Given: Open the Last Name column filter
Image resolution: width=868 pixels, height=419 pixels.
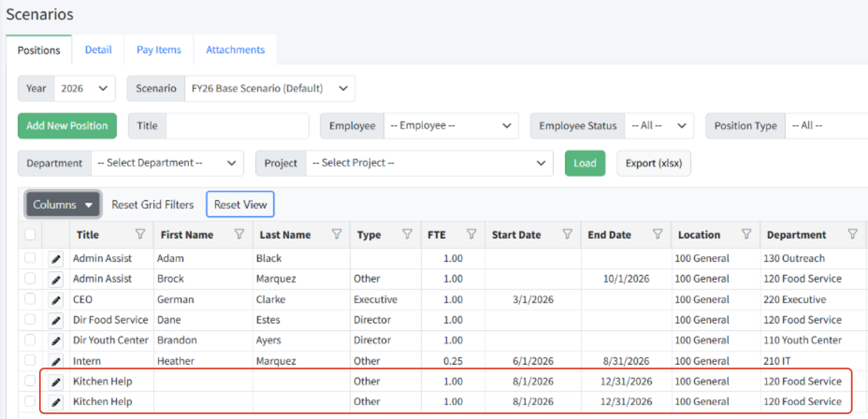Looking at the screenshot, I should coord(337,234).
